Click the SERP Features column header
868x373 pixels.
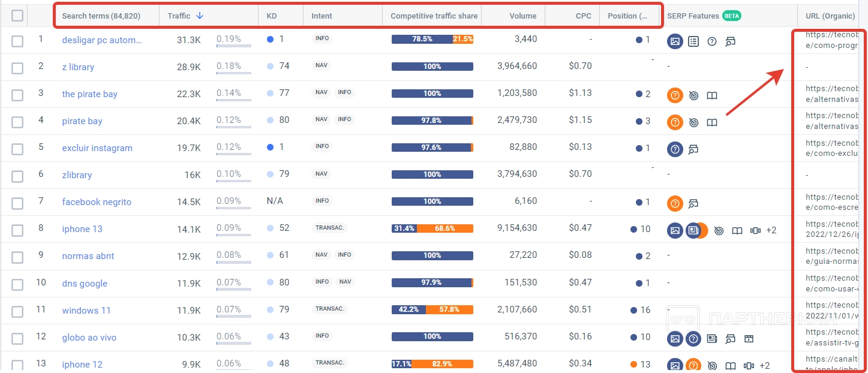pos(693,16)
